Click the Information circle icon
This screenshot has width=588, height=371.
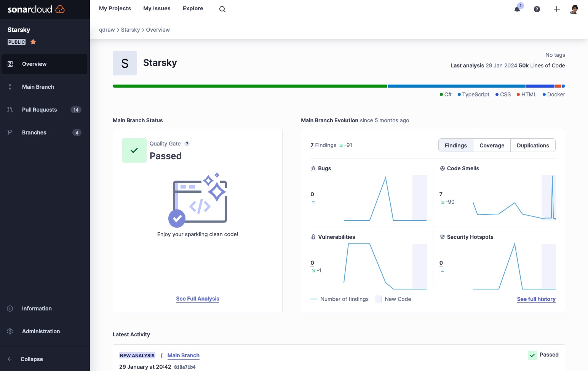click(x=10, y=309)
